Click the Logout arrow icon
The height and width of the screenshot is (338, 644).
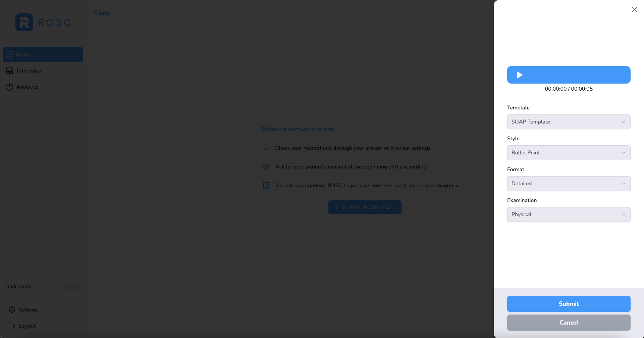[12, 326]
